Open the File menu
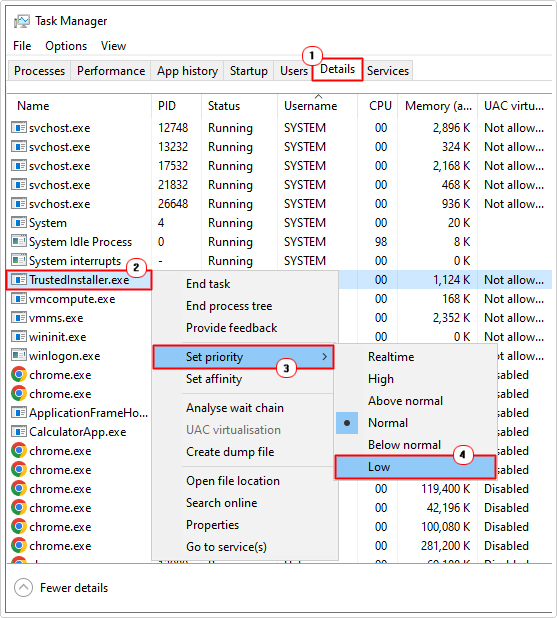The image size is (557, 618). click(22, 46)
